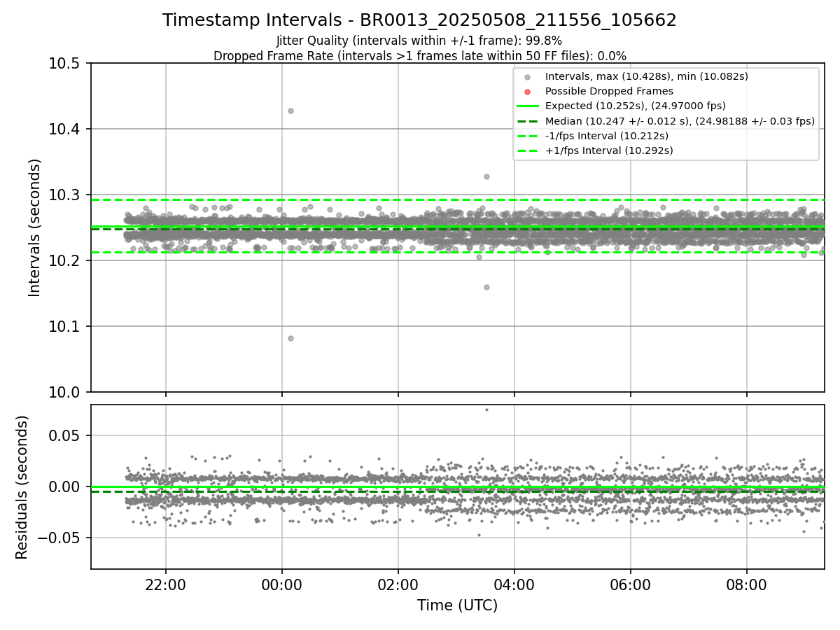840x630 pixels.
Task: Click the 02:00 time tick label
Action: 398,584
